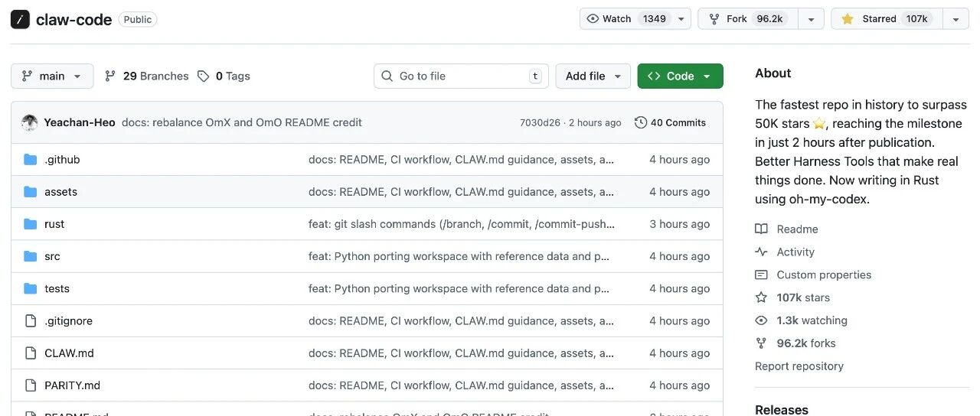This screenshot has height=416, width=980.
Task: Open the rust folder
Action: 54,224
